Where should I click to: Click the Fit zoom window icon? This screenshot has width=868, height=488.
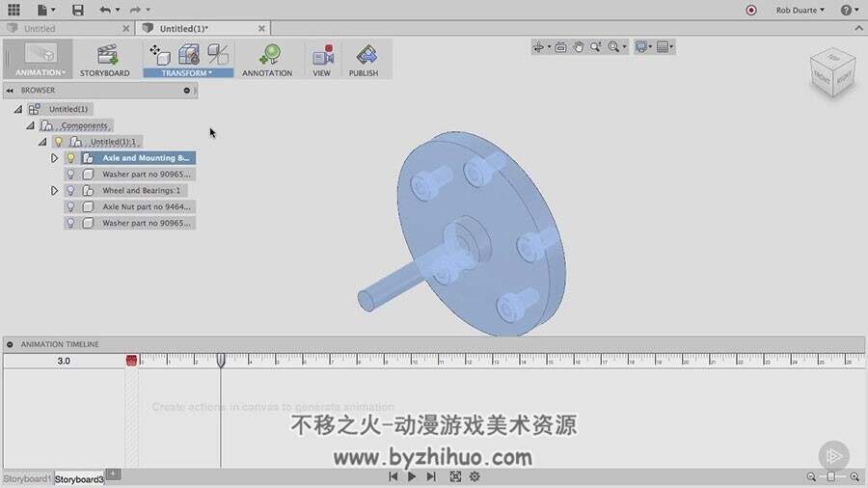coord(613,47)
